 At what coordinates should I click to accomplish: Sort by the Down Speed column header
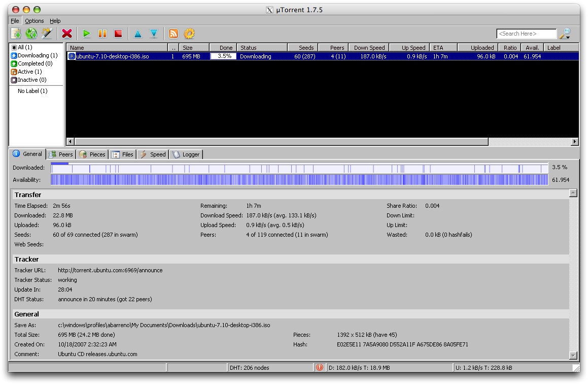pos(369,48)
